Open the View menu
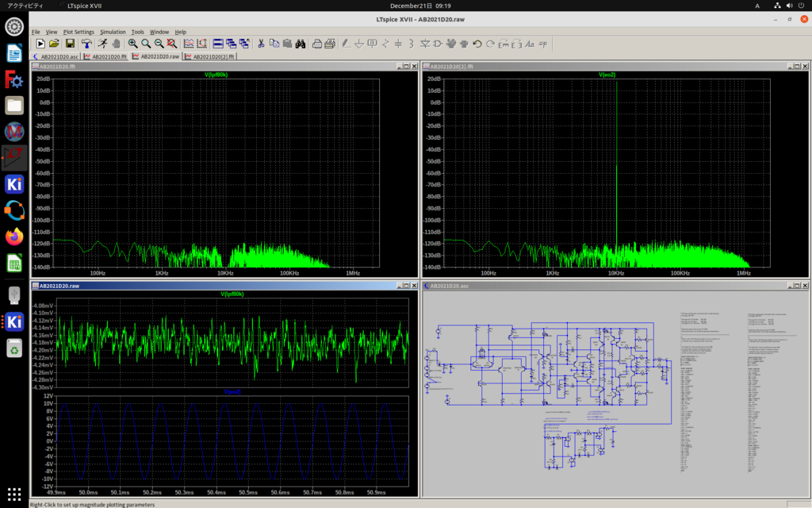The image size is (812, 508). point(52,32)
